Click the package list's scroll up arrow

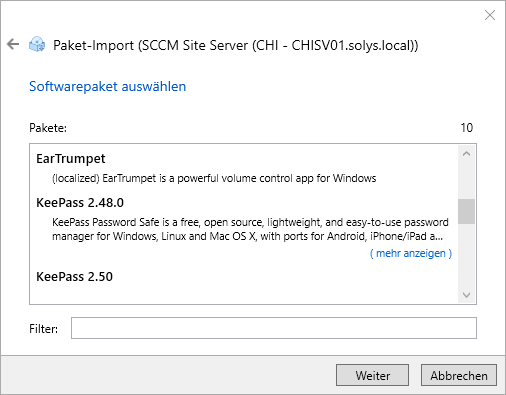(466, 154)
